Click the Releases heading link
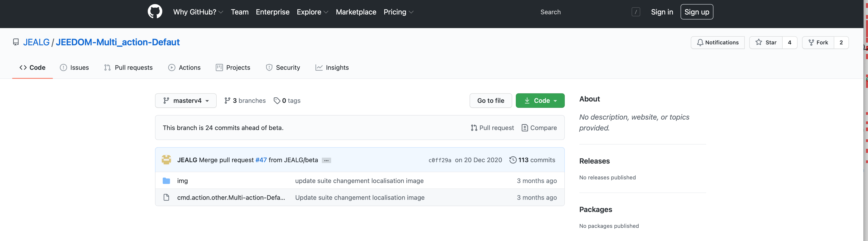 pyautogui.click(x=594, y=161)
